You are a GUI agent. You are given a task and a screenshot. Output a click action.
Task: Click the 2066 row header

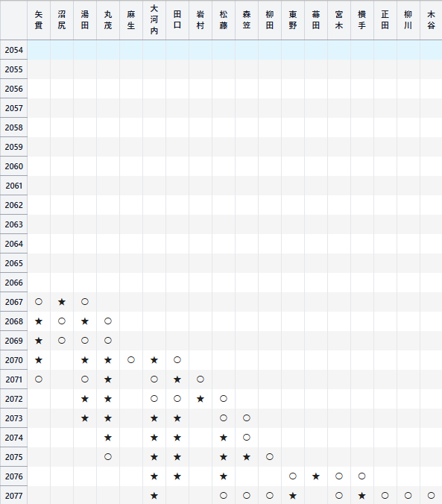(14, 283)
